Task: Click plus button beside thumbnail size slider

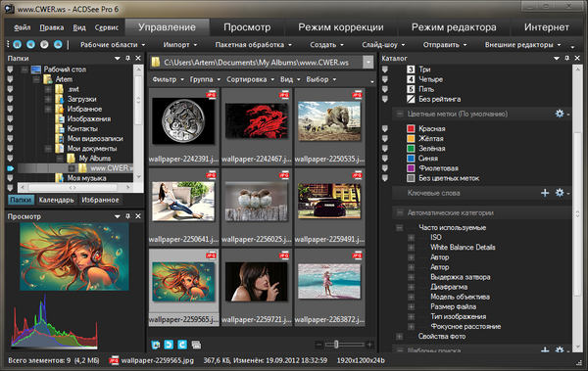Action: 369,345
